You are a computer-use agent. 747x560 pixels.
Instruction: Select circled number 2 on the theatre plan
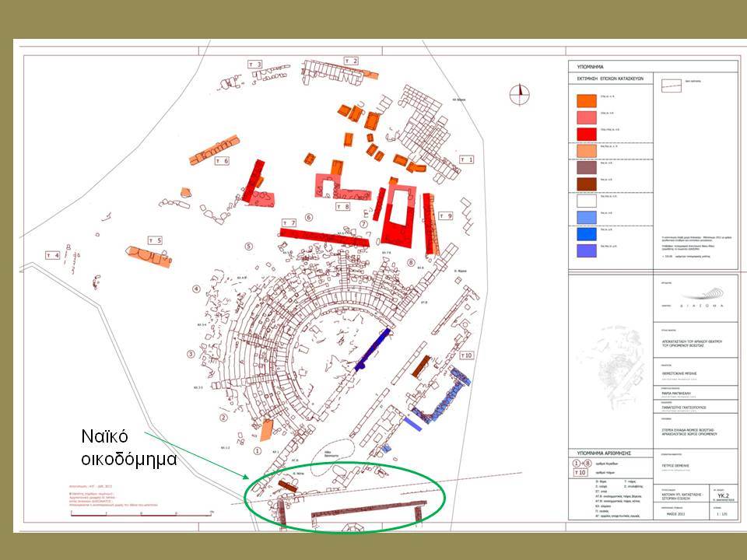click(223, 418)
